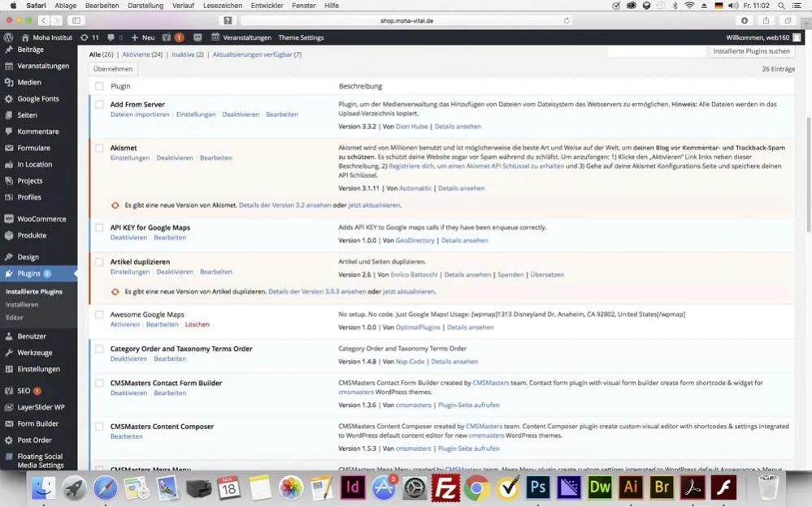Viewport: 812px width, 507px height.
Task: Go back with Safari's back arrow
Action: click(x=44, y=20)
